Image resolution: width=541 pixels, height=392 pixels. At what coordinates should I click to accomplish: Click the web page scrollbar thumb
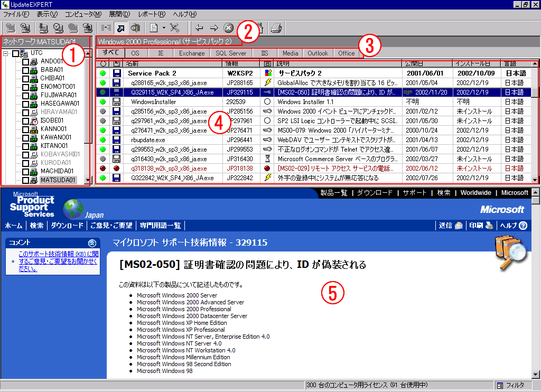[535, 200]
